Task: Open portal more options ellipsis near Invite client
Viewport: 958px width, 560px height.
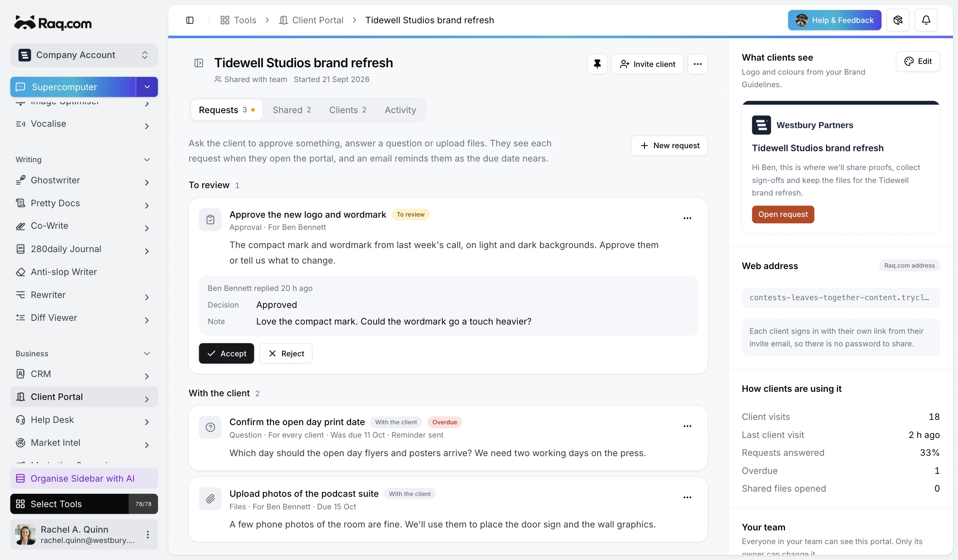Action: tap(697, 64)
